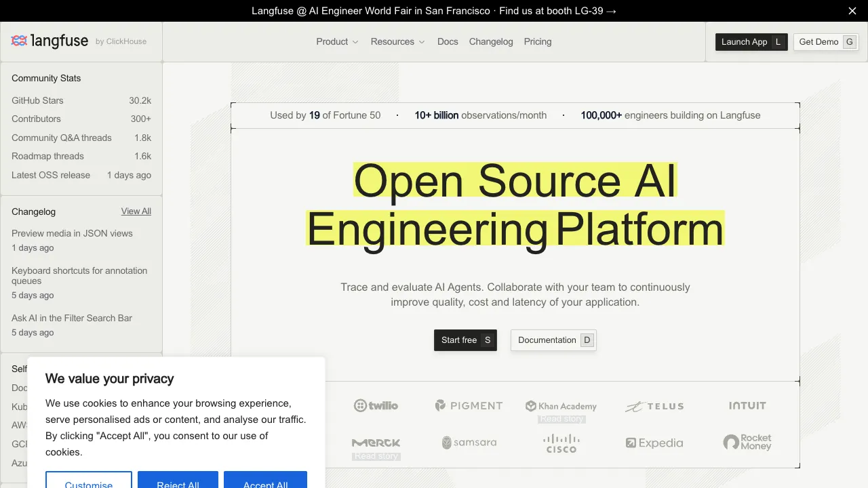Open Community Q&A threads stat

click(x=81, y=138)
